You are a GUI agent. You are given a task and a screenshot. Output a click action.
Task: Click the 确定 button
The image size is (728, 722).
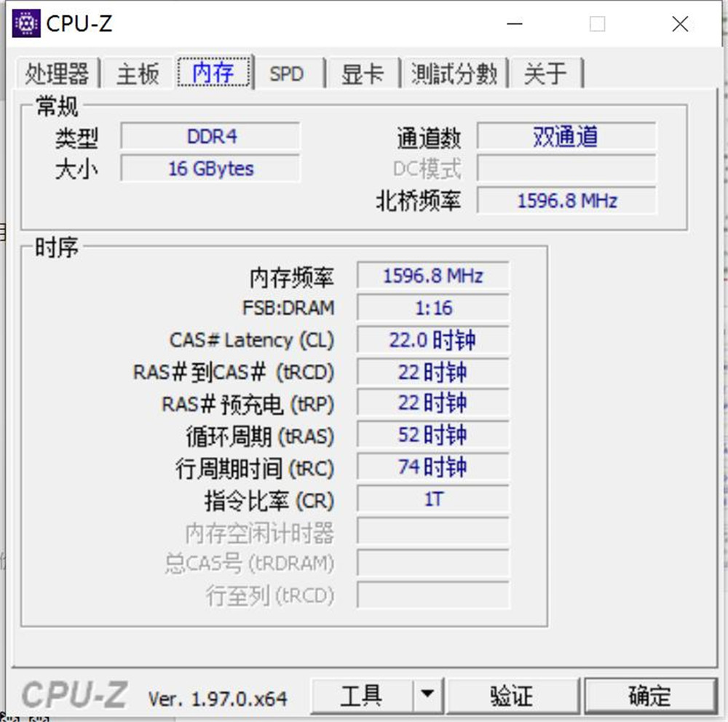(x=649, y=695)
